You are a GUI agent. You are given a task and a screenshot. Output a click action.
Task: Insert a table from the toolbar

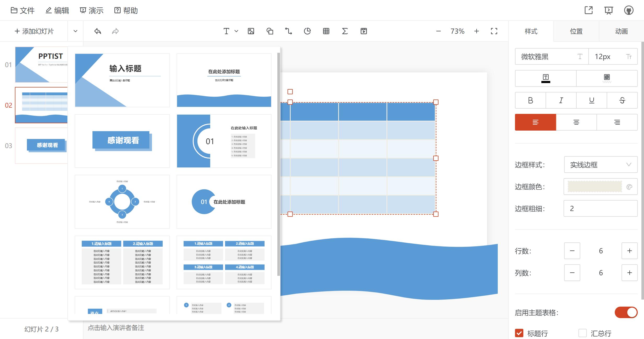click(x=326, y=31)
